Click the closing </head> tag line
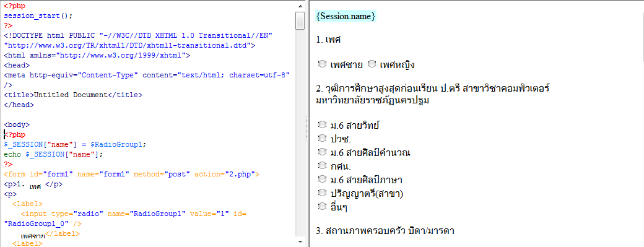644x247 pixels. [19, 105]
